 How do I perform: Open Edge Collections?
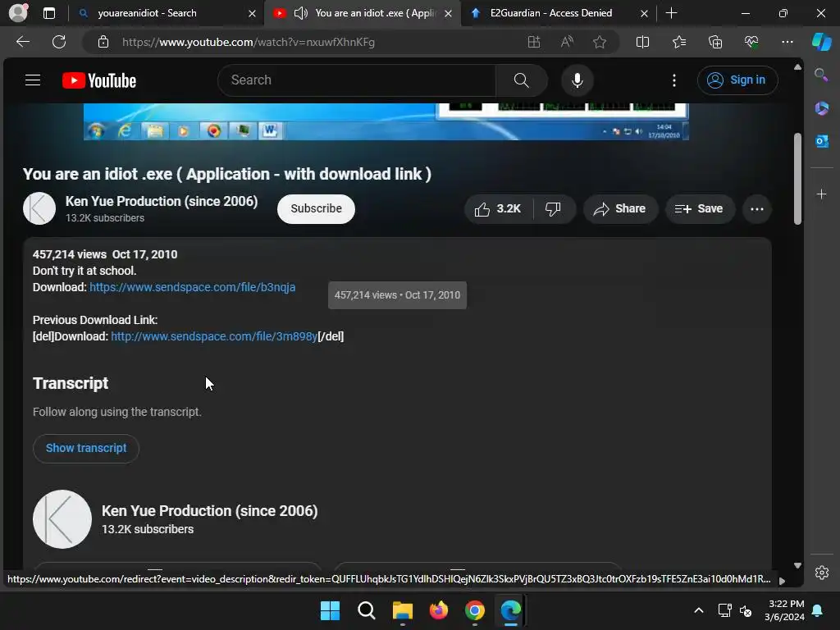point(715,42)
